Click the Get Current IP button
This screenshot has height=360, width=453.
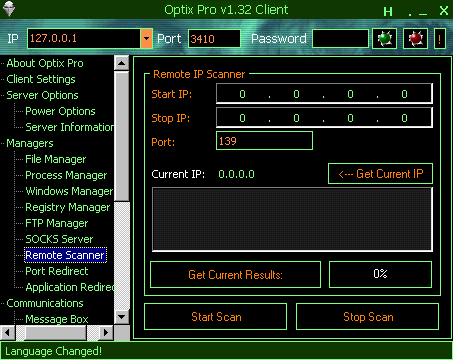pos(380,174)
